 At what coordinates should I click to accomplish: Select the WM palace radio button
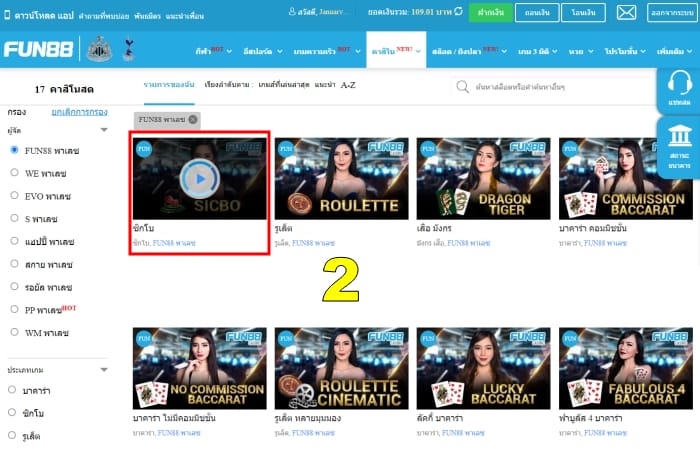14,332
